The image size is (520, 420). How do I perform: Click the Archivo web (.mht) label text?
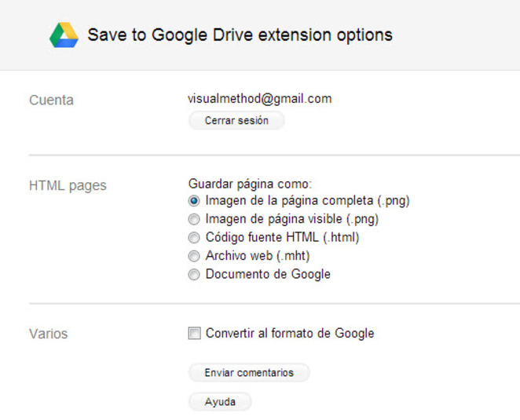[x=258, y=256]
